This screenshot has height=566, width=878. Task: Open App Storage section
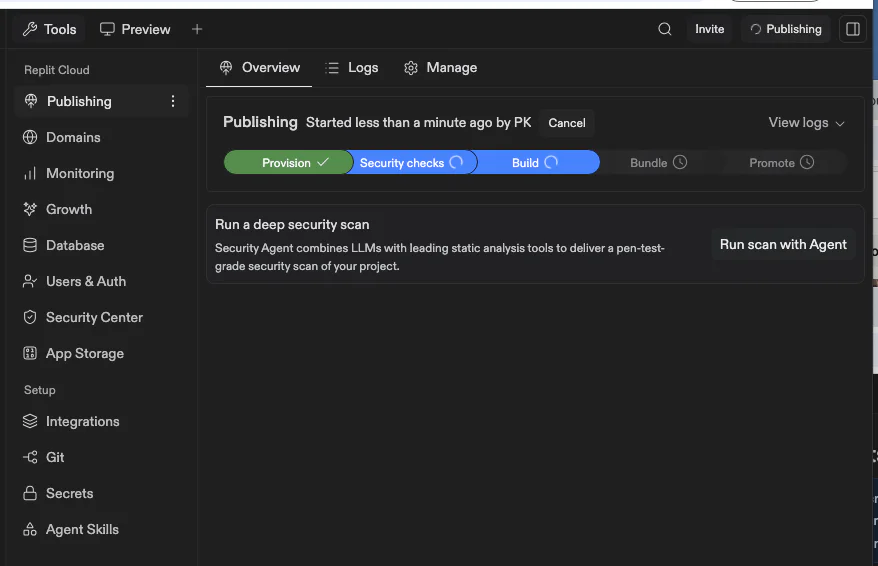[102, 353]
